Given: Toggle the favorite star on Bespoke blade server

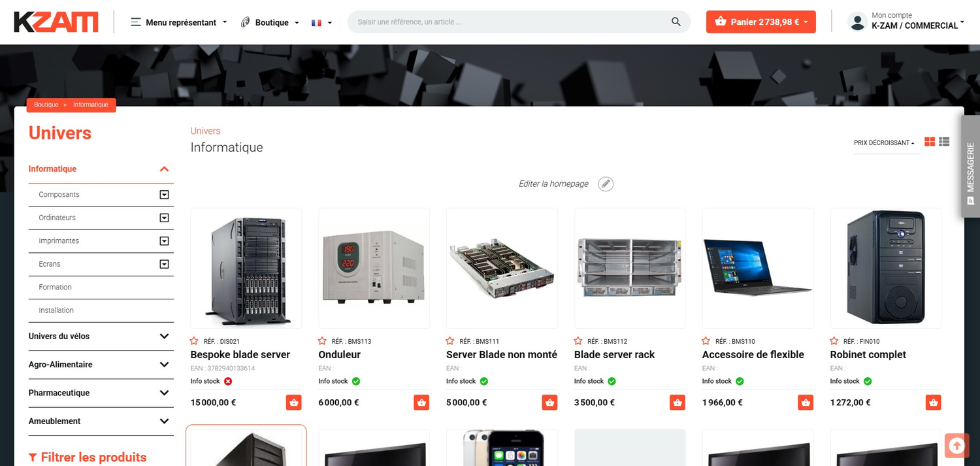Looking at the screenshot, I should (x=193, y=341).
